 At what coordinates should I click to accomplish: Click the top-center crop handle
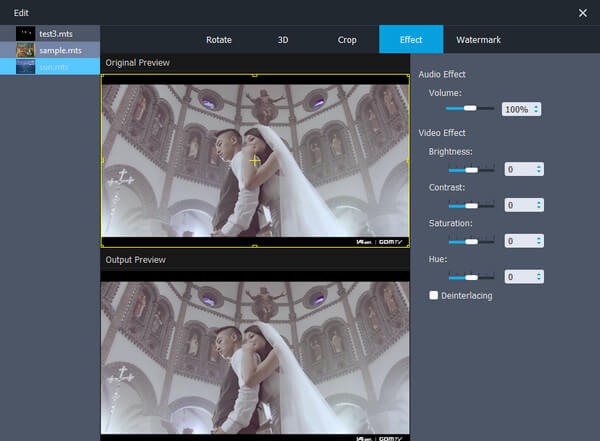point(255,75)
